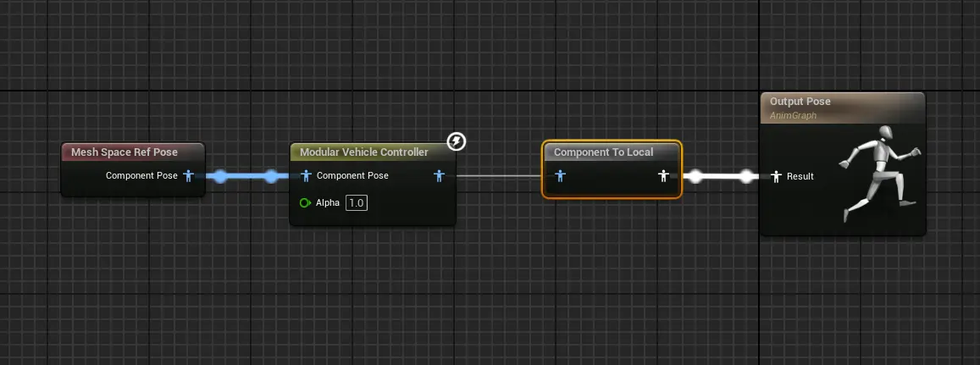
Task: Select the Modular Vehicle Controller node title
Action: 364,152
